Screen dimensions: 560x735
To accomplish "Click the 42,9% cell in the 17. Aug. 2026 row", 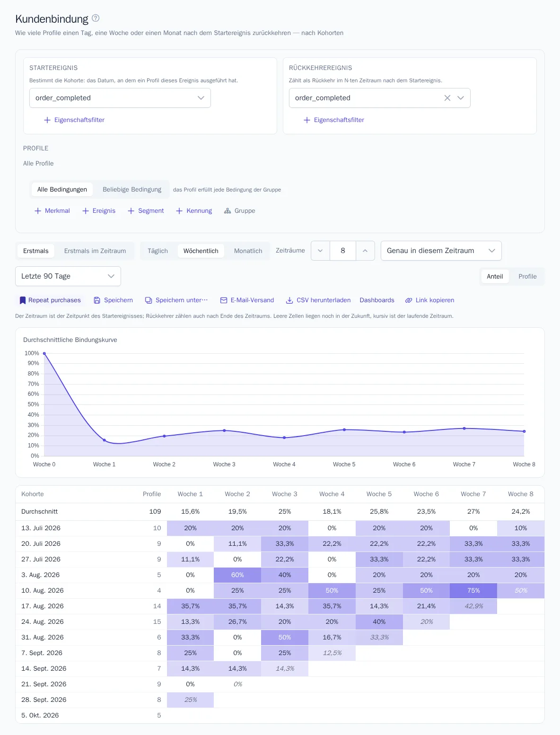I will tap(473, 606).
